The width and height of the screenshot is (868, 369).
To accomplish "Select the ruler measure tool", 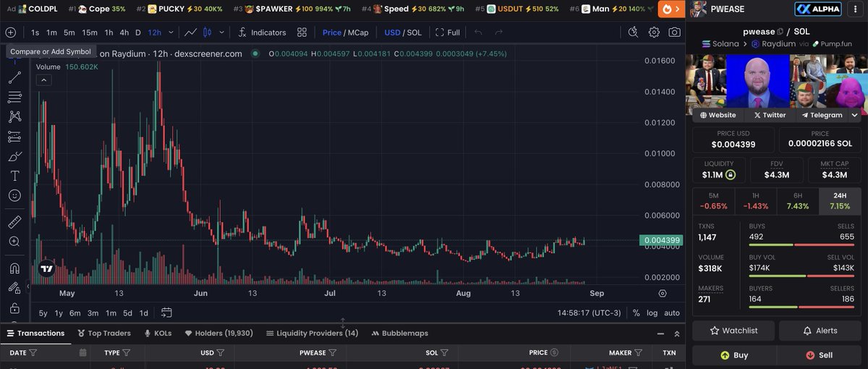I will click(x=14, y=221).
